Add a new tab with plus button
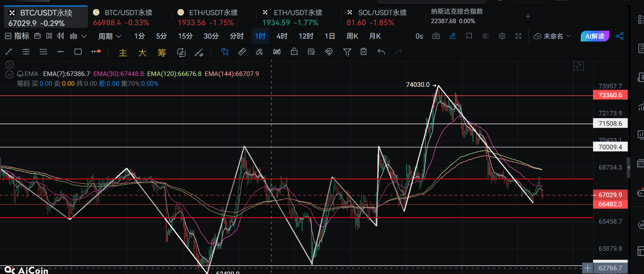Viewport: 644px width, 274px height. (528, 16)
